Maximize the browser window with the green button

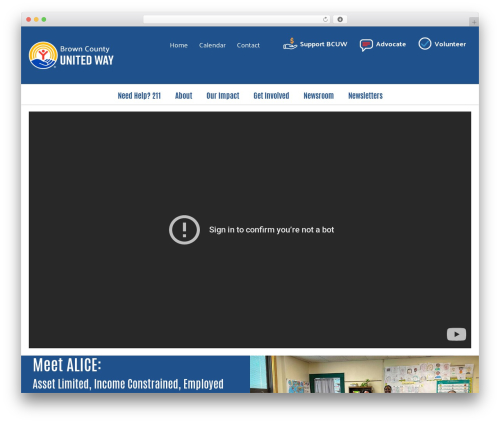click(44, 19)
